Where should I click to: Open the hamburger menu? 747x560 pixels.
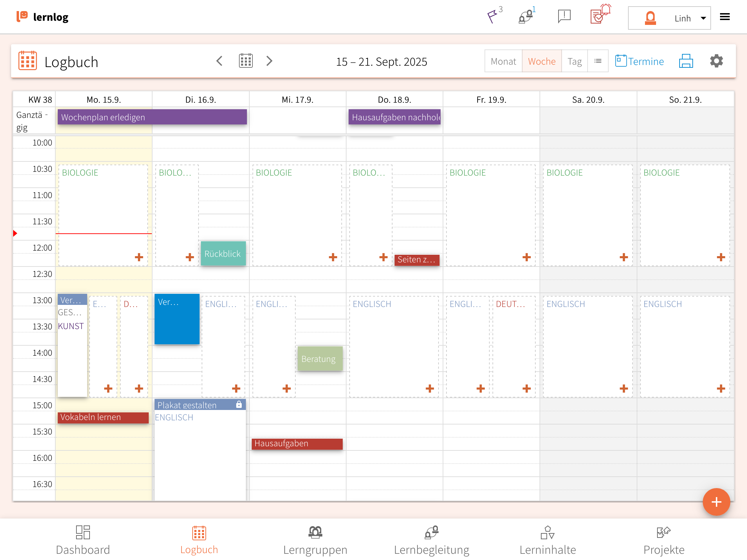point(725,17)
